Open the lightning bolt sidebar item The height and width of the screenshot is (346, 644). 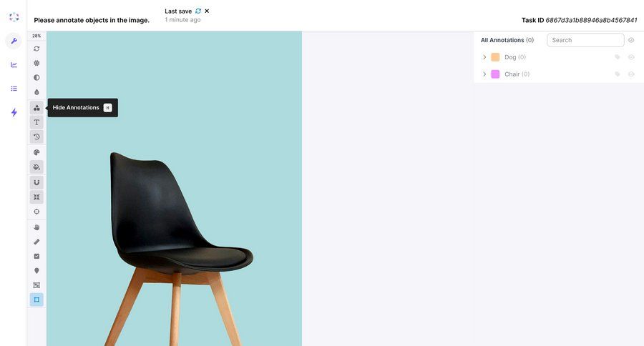(x=14, y=112)
